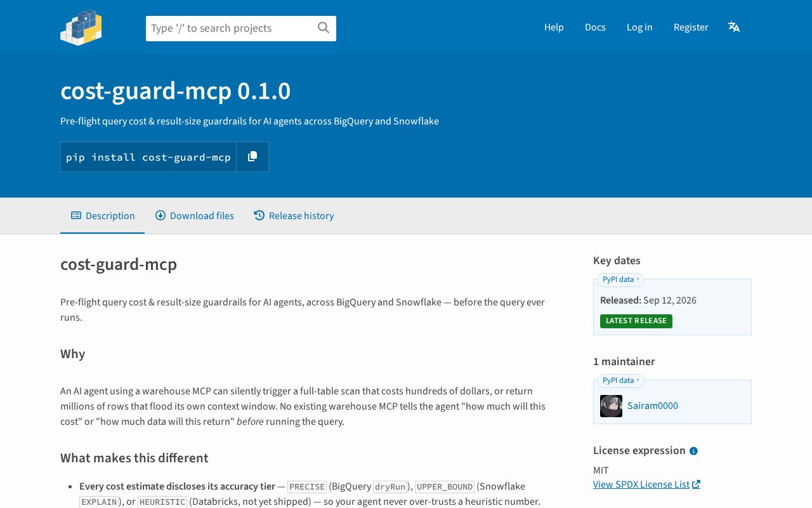Click the 'Why' heading
812x508 pixels.
[73, 354]
